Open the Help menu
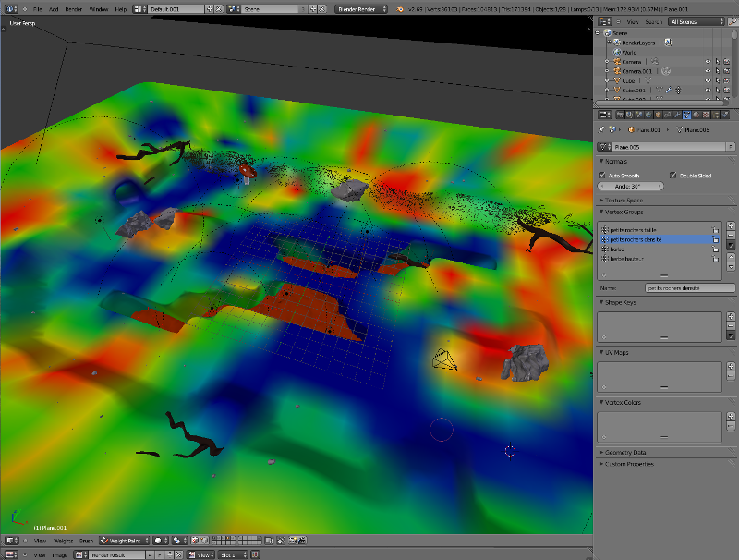Viewport: 739px width, 560px height. 121,9
